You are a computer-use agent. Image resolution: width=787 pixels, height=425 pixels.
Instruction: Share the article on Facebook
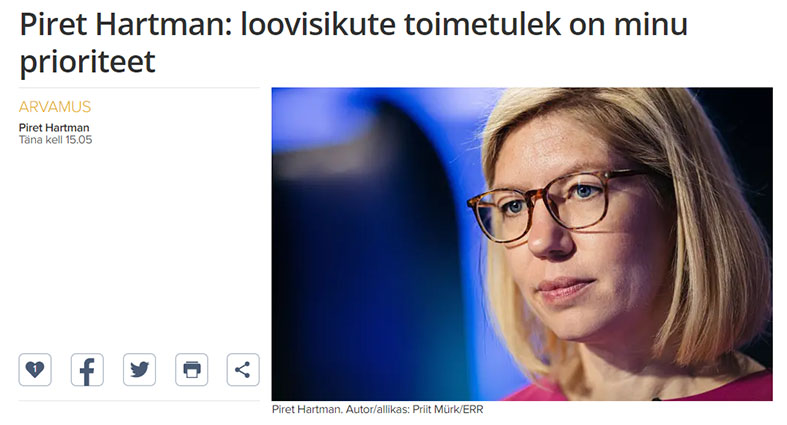pos(87,370)
